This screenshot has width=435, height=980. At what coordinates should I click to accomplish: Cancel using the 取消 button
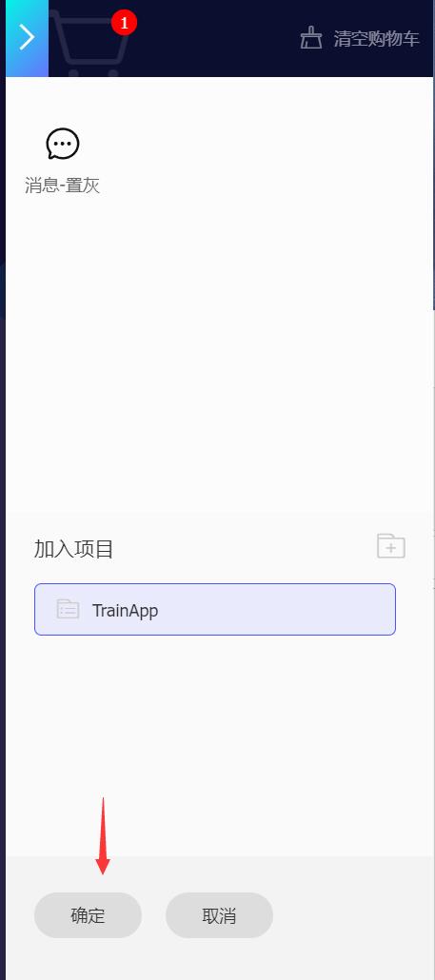tap(219, 915)
